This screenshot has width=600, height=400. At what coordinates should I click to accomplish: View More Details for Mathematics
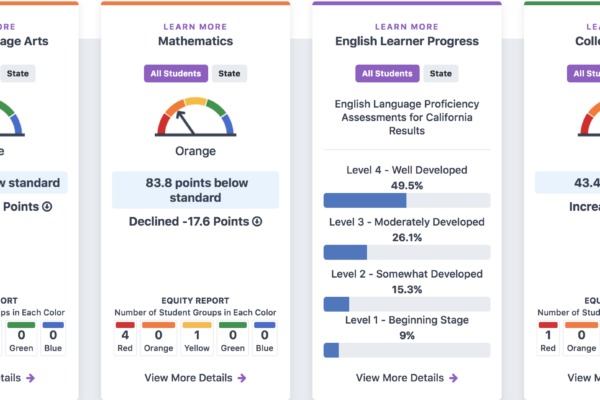pos(188,378)
